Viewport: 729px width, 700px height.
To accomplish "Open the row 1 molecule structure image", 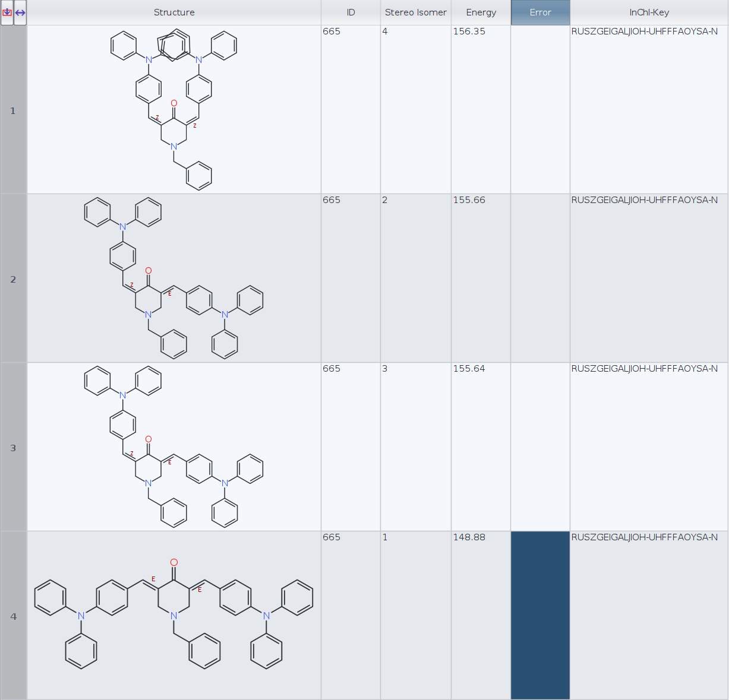I will coord(173,110).
